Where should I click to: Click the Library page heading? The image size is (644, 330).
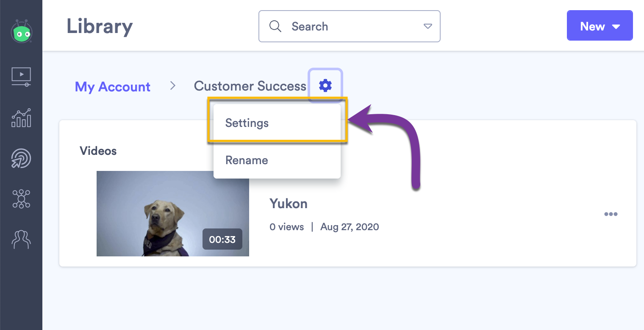click(x=100, y=27)
